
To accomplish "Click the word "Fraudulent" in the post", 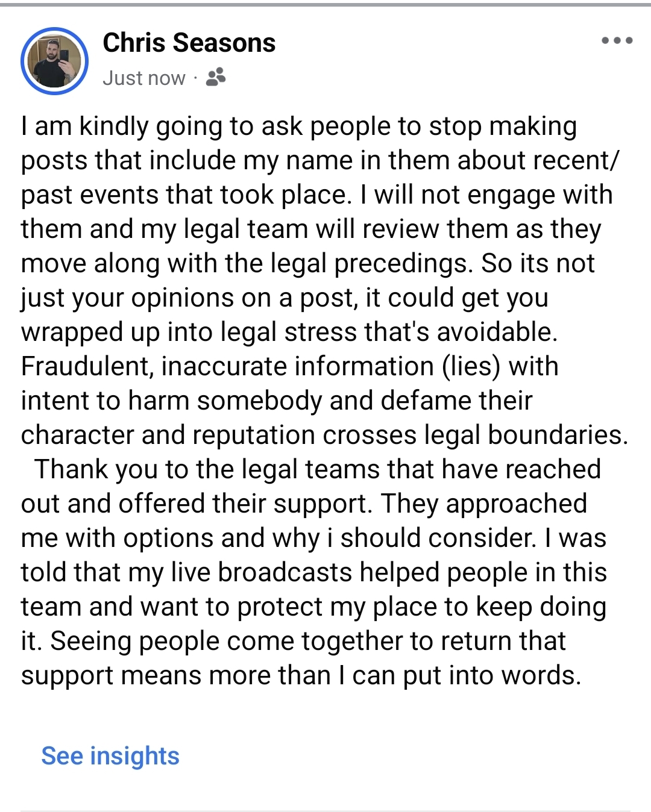I will tap(86, 366).
